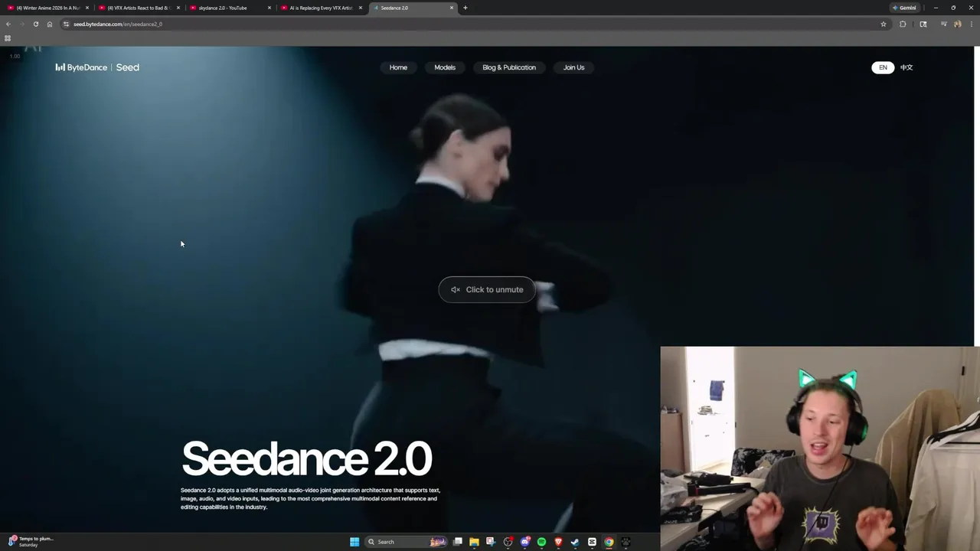The height and width of the screenshot is (551, 980).
Task: Open the Home navigation item
Action: 398,67
